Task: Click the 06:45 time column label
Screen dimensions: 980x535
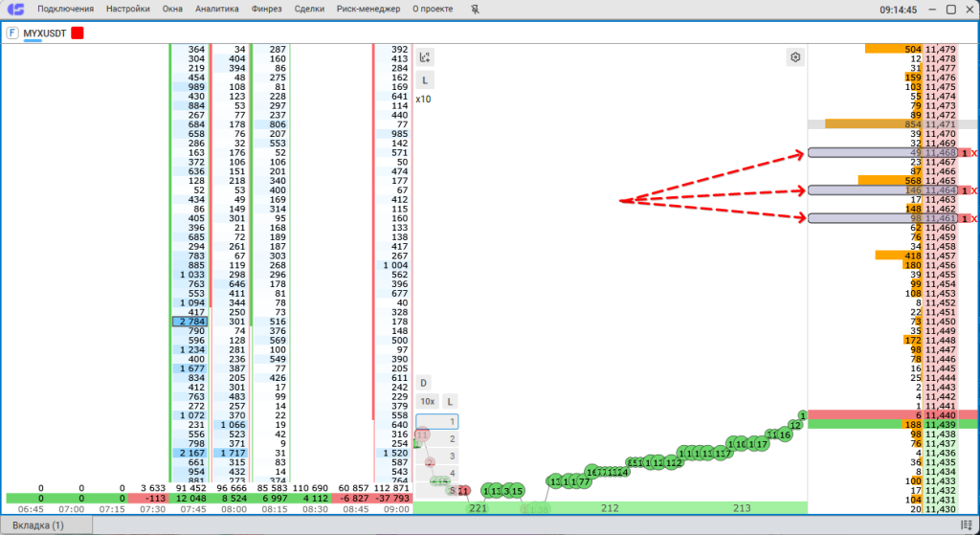Action: pyautogui.click(x=31, y=509)
